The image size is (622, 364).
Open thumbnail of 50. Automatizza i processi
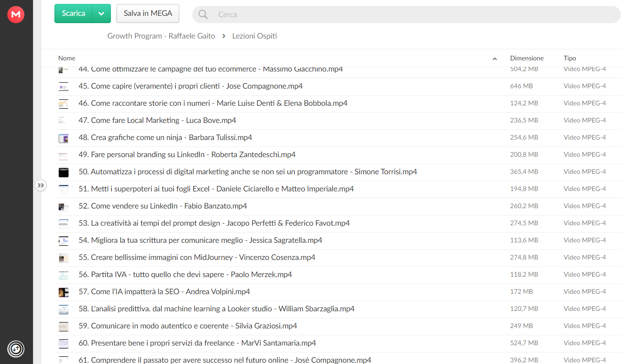pyautogui.click(x=63, y=173)
